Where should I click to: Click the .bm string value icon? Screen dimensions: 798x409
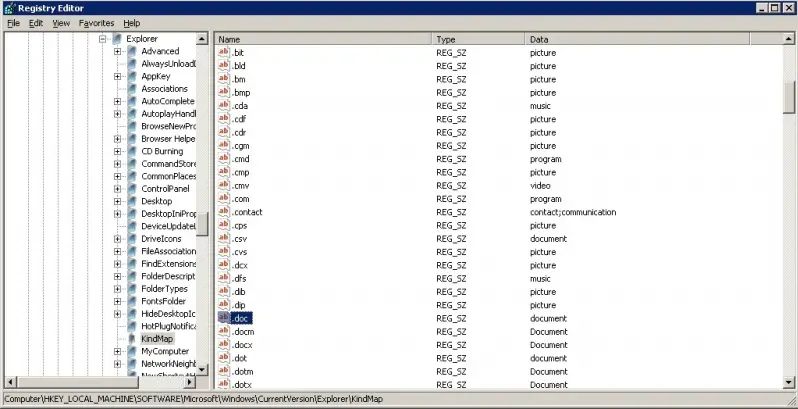tap(223, 79)
